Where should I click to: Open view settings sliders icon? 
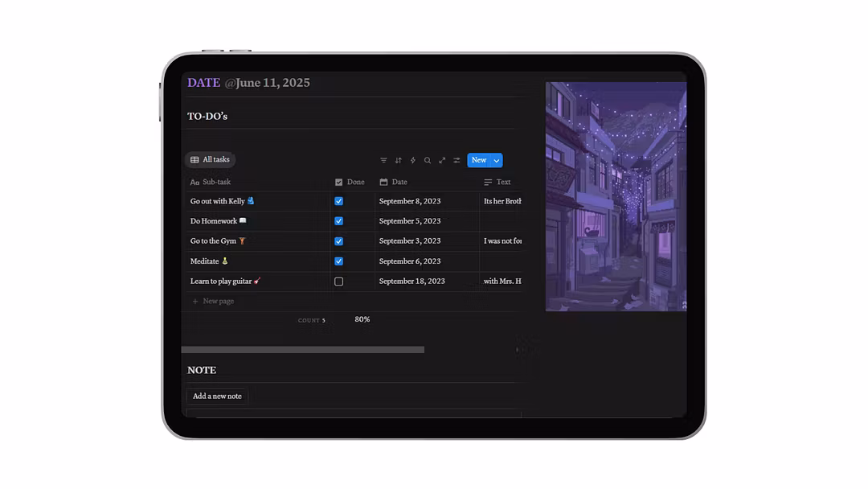point(457,160)
